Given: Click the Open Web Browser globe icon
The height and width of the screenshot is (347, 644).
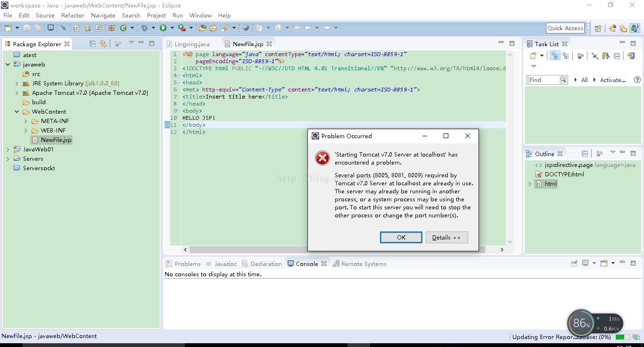Looking at the screenshot, I should pos(246,28).
